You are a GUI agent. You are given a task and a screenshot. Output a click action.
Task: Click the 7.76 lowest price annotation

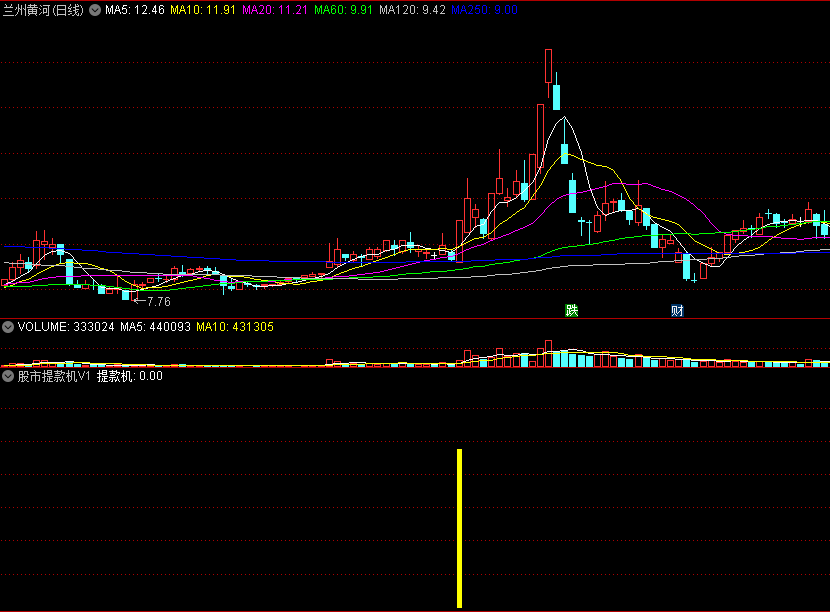click(x=158, y=302)
